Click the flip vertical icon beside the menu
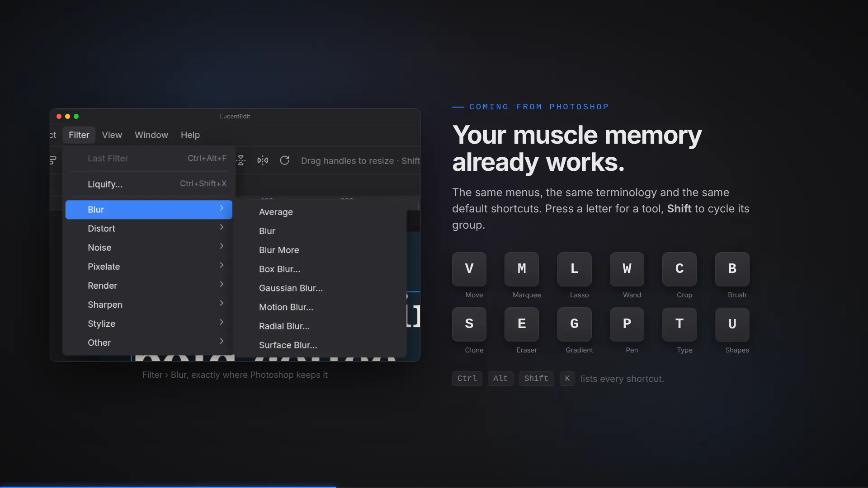The height and width of the screenshot is (488, 868). coord(241,160)
